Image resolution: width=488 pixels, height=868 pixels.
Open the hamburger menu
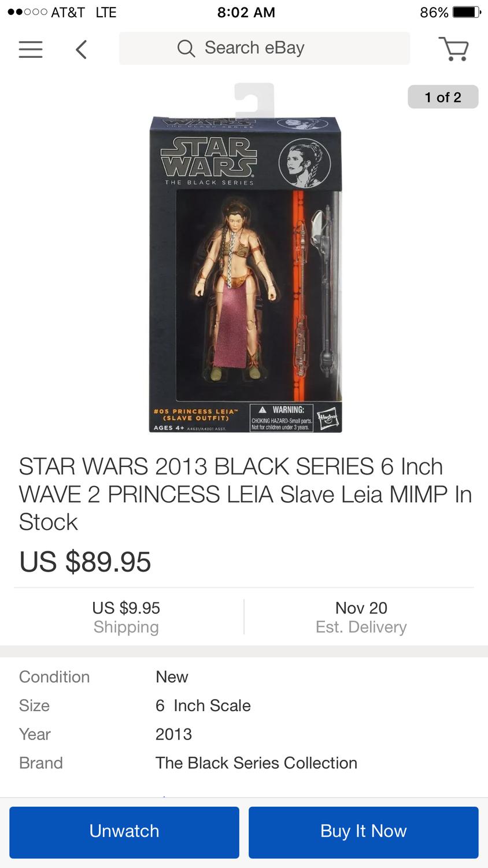tap(31, 49)
